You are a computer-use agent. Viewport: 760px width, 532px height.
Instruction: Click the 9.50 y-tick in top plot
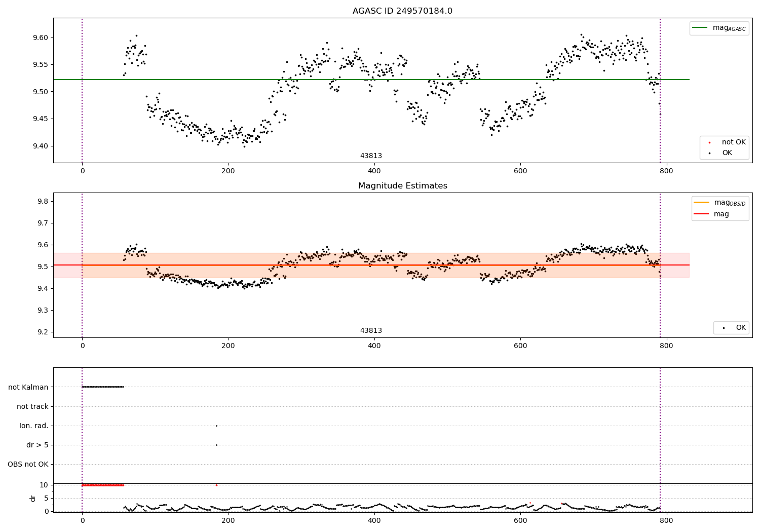[41, 92]
